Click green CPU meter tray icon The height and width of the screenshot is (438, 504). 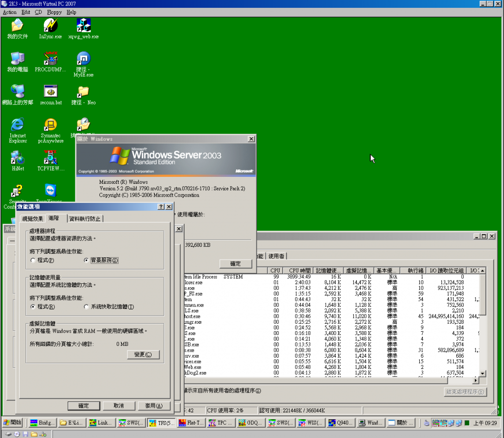(467, 423)
